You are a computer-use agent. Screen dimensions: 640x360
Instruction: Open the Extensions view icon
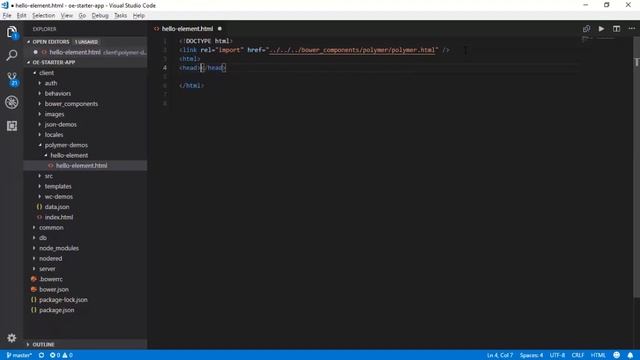pyautogui.click(x=11, y=126)
